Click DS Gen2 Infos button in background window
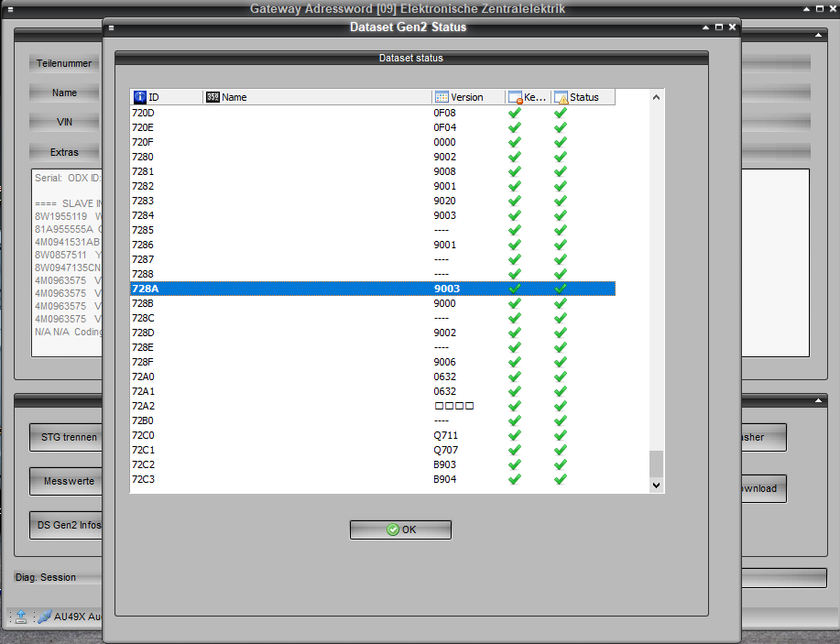840x644 pixels. pyautogui.click(x=66, y=525)
